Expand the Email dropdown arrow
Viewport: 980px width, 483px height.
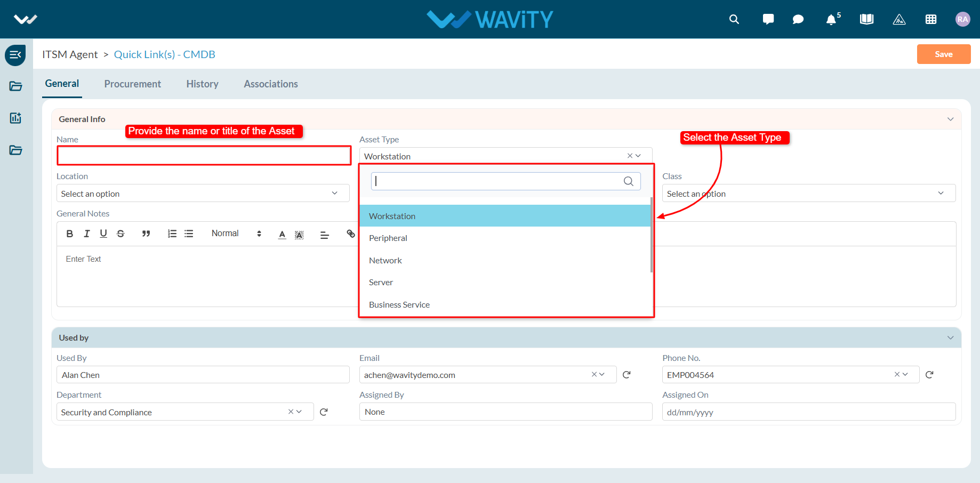602,374
